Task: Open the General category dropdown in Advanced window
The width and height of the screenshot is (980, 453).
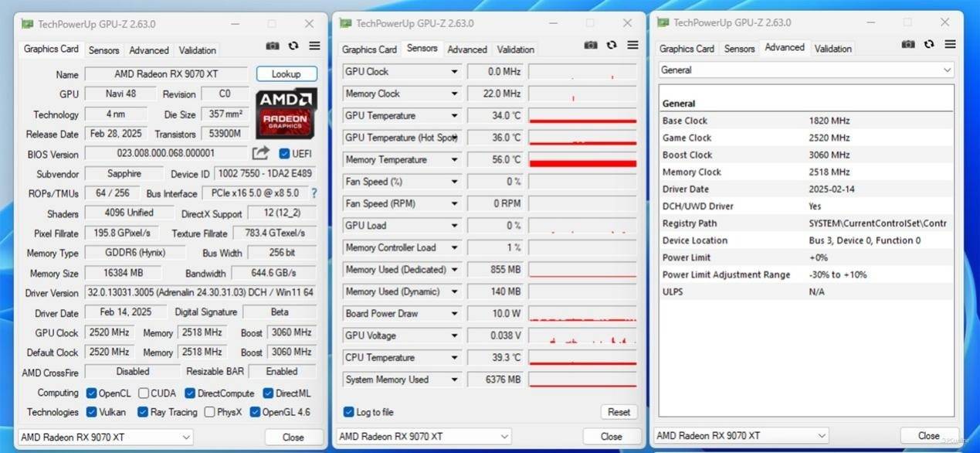Action: coord(806,70)
